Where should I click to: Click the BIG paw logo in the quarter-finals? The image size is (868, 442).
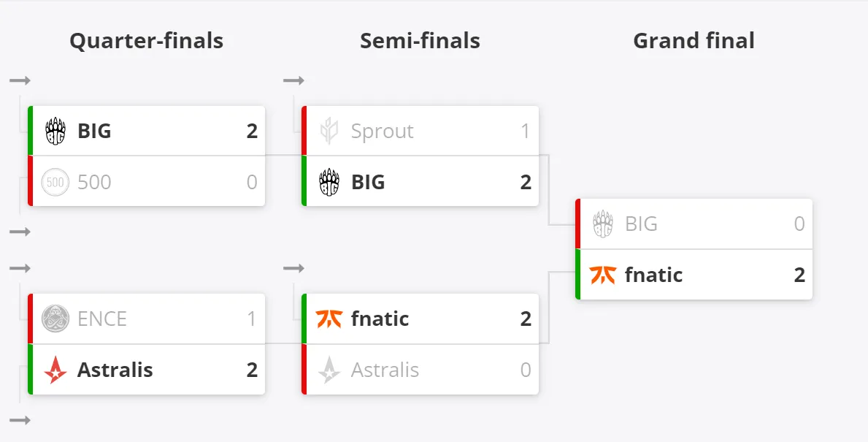(x=55, y=132)
